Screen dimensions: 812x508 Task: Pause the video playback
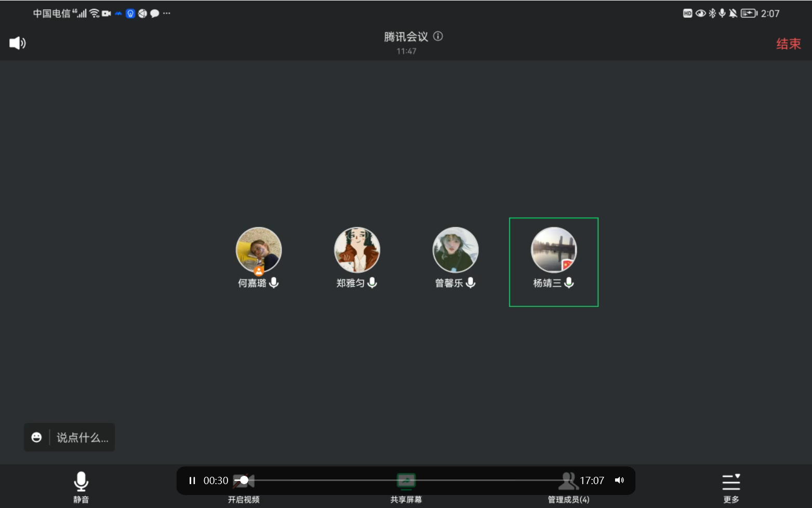tap(192, 480)
